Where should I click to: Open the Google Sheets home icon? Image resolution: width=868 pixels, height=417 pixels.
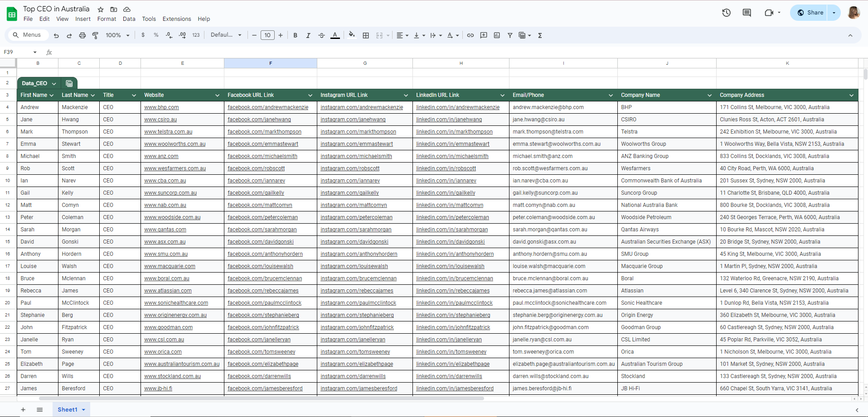(12, 14)
